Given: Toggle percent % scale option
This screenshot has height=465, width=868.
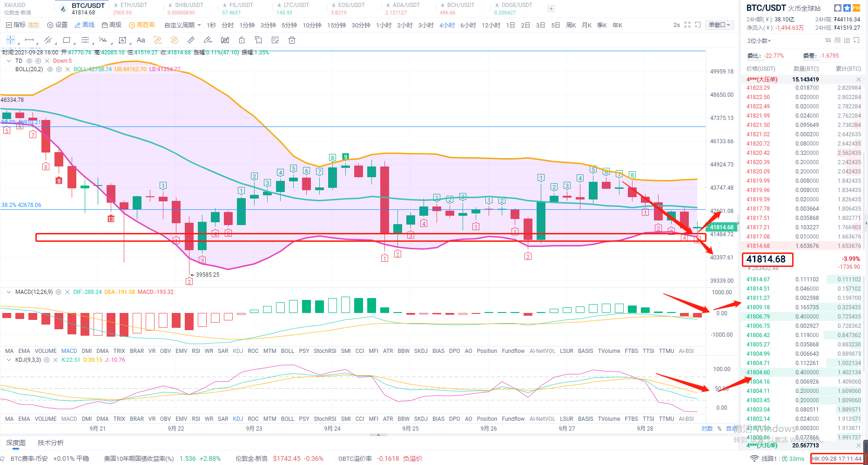Looking at the screenshot, I should pos(719,429).
